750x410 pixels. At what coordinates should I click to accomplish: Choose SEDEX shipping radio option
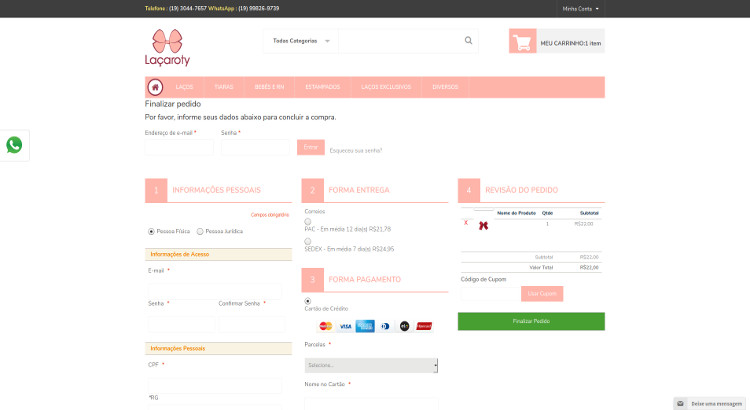308,241
